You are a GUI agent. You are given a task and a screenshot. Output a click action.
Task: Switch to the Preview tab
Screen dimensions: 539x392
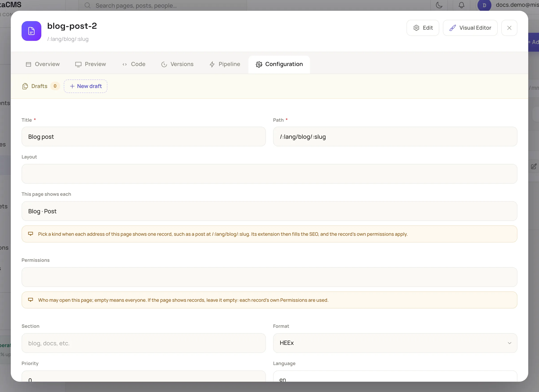coord(90,64)
